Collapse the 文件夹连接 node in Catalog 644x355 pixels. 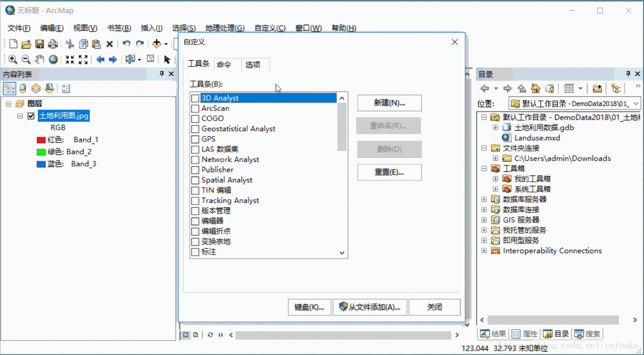(x=484, y=148)
